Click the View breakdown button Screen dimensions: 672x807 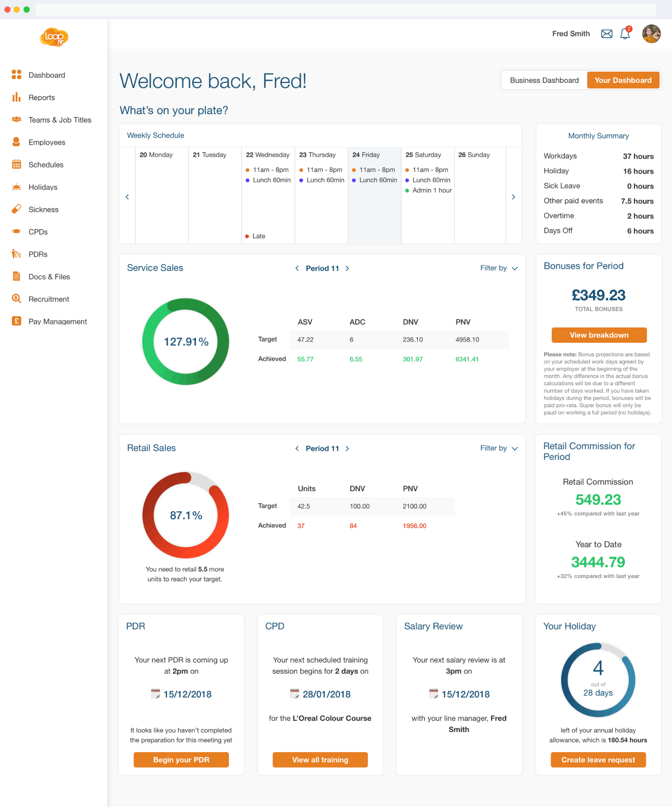[599, 335]
